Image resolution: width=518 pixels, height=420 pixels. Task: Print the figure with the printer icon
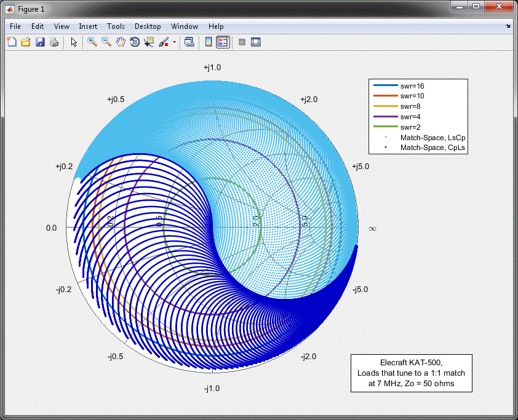[54, 42]
